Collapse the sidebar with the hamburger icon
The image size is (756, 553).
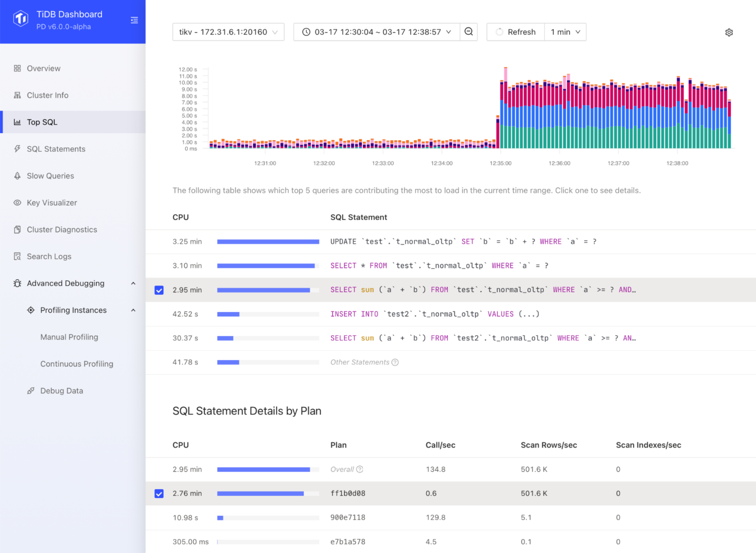pos(134,20)
